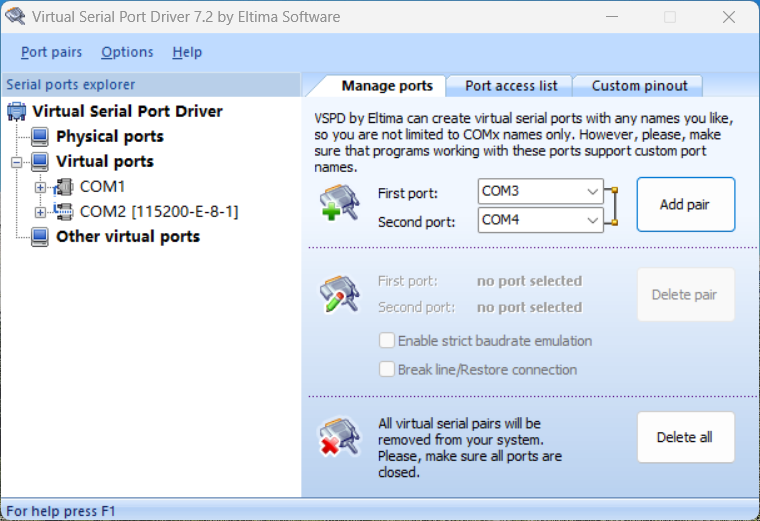Click the add pair green plus icon
This screenshot has height=521, width=760.
pos(339,202)
